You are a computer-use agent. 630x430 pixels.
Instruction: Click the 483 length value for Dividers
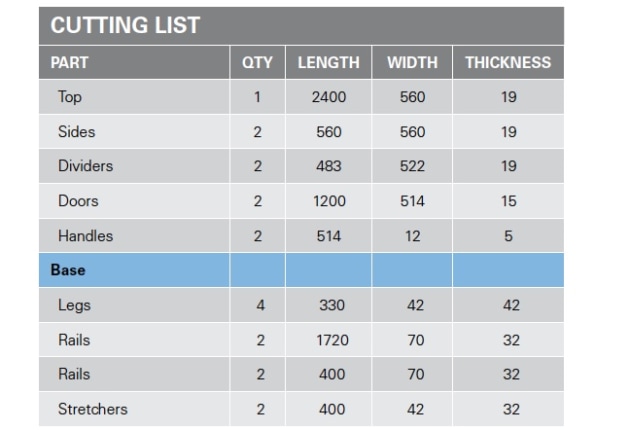(329, 166)
